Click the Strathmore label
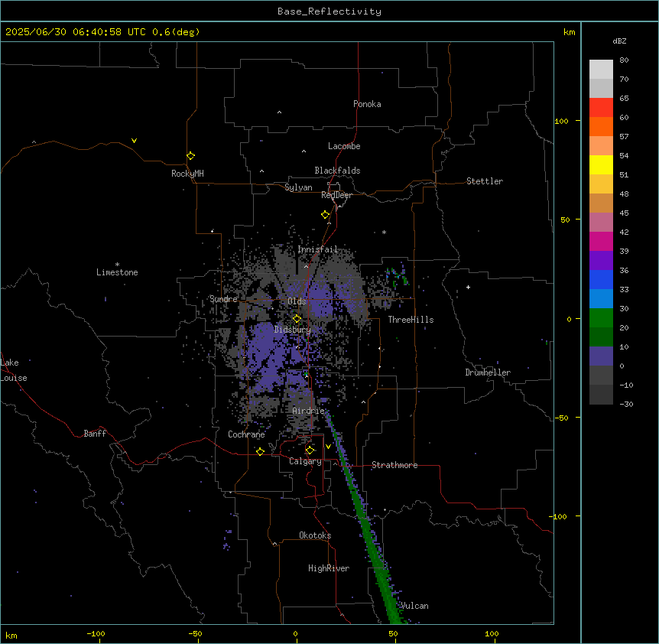This screenshot has width=659, height=644. coord(394,465)
